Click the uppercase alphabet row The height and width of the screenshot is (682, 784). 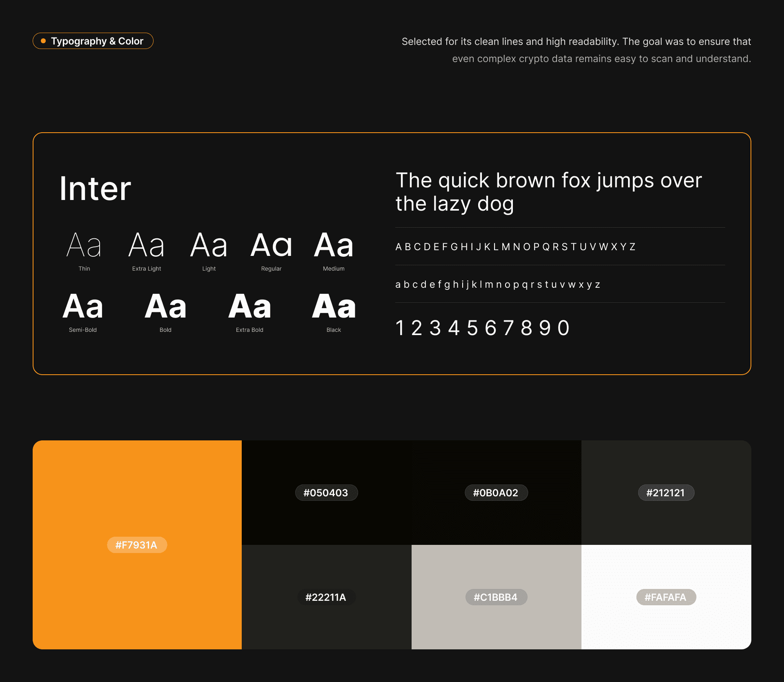515,247
